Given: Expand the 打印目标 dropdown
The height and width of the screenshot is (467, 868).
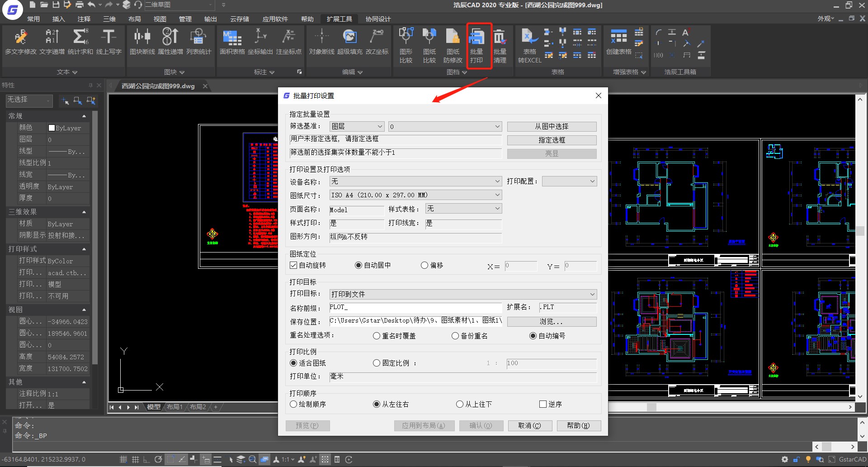Looking at the screenshot, I should (x=592, y=294).
